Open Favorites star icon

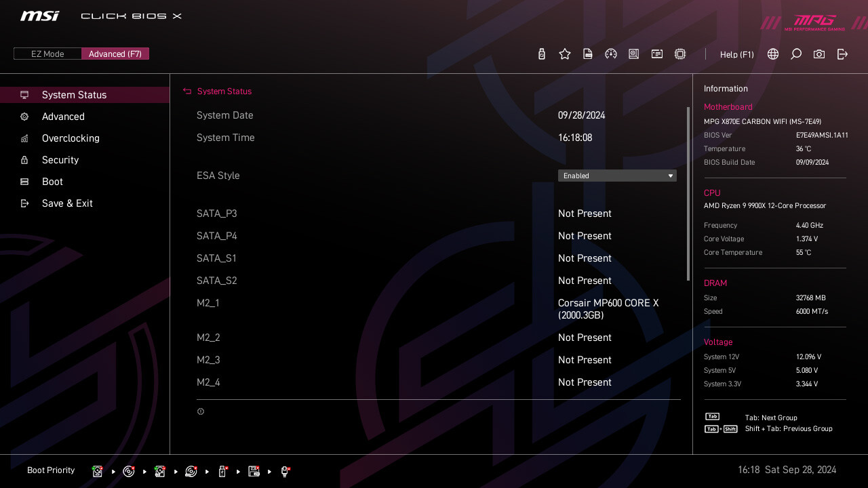(x=565, y=54)
